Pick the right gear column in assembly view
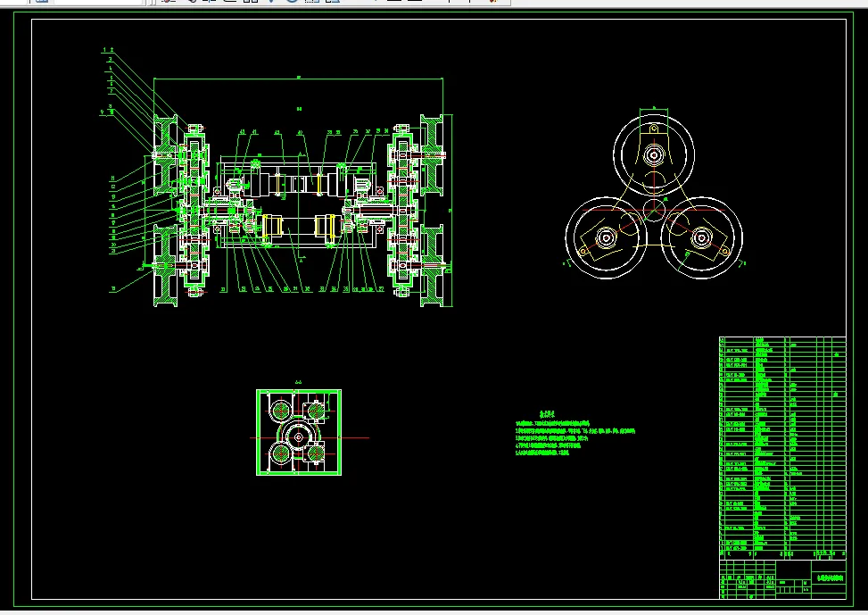The width and height of the screenshot is (868, 615). (x=403, y=211)
